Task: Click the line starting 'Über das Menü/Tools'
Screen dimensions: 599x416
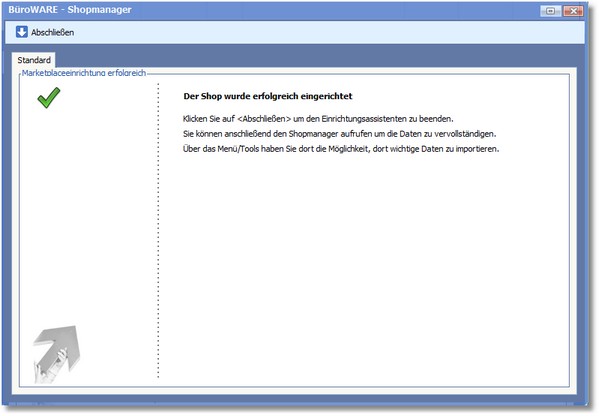Action: (341, 149)
